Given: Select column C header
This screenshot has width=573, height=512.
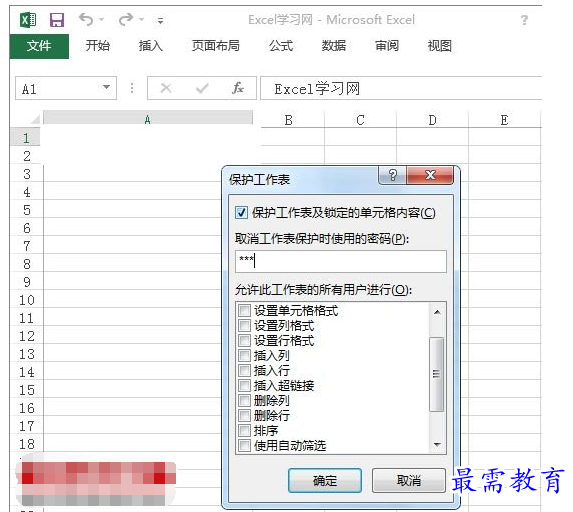Looking at the screenshot, I should coord(360,120).
